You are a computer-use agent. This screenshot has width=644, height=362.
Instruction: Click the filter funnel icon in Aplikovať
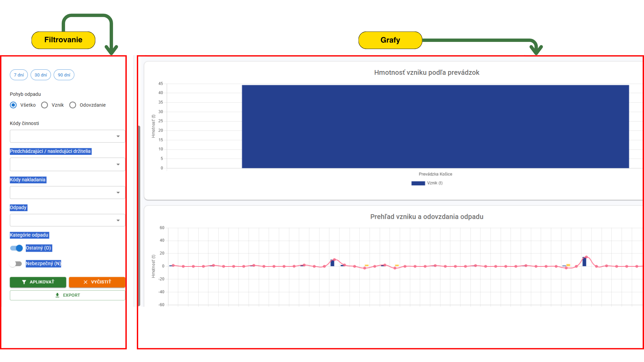[24, 282]
